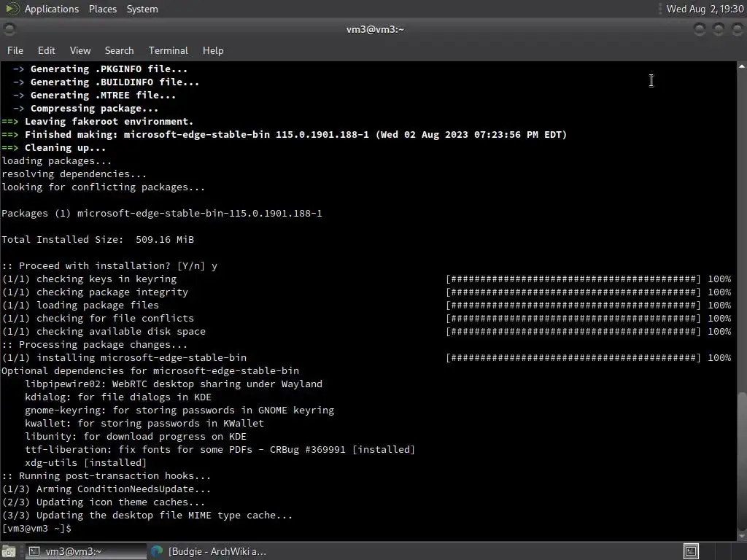Click the 'kdialog: for file dialogs in KDE' line
Screen dimensions: 747x560
[118, 397]
